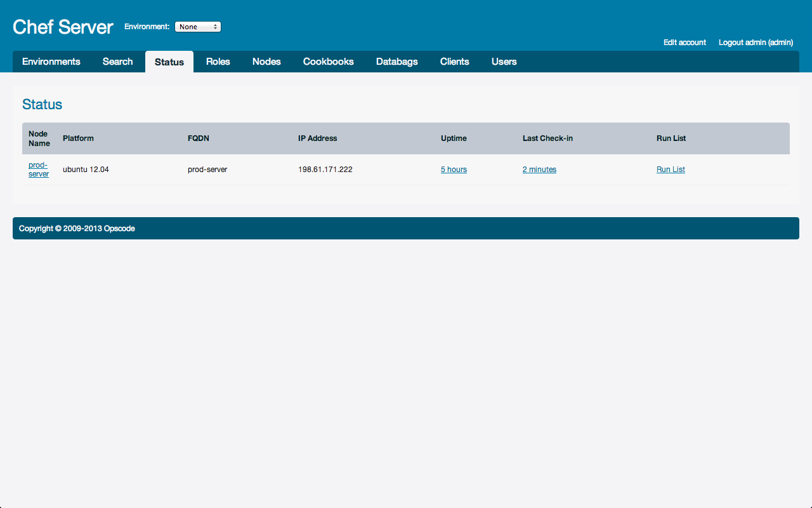Click the 5 hours uptime link
The image size is (812, 508).
[454, 170]
